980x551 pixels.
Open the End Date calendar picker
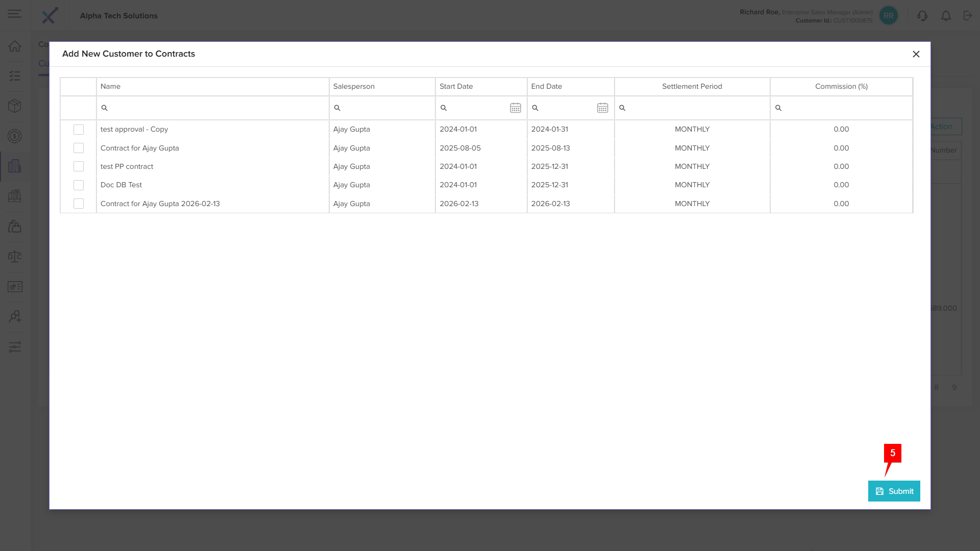click(602, 108)
